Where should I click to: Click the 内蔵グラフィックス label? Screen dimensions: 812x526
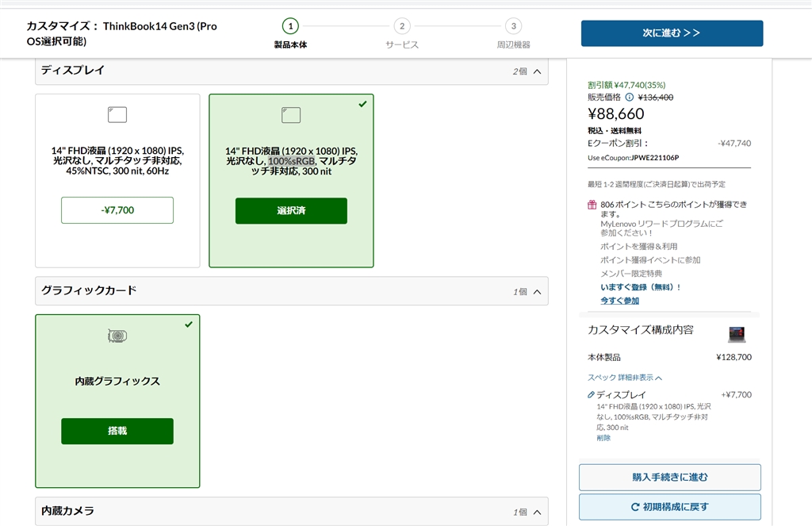(117, 381)
